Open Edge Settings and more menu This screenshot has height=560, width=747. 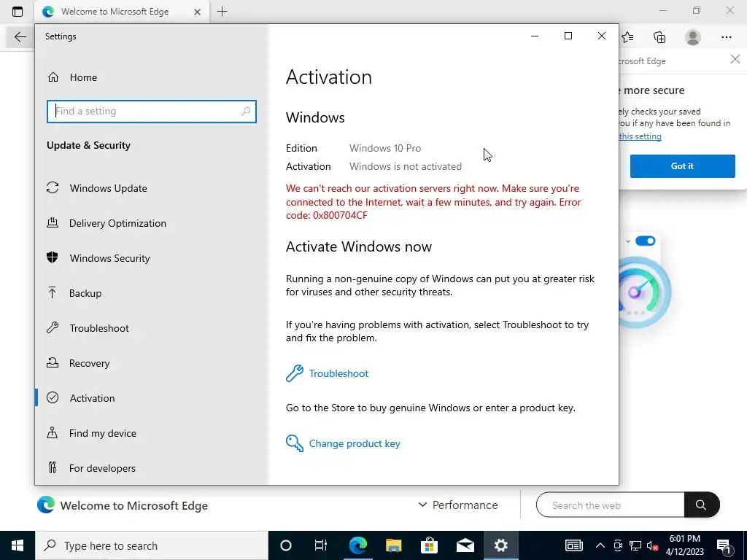[726, 37]
